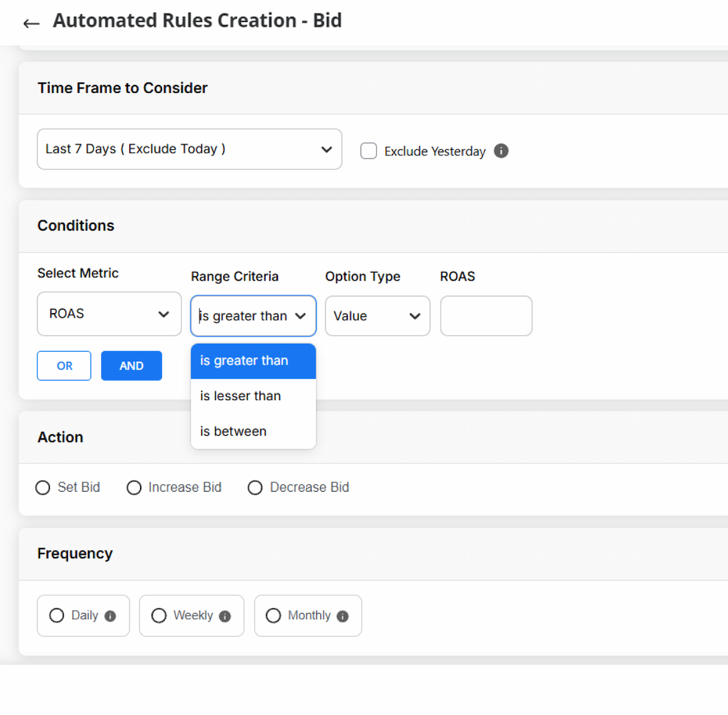Choose 'is between' range option

(x=234, y=431)
